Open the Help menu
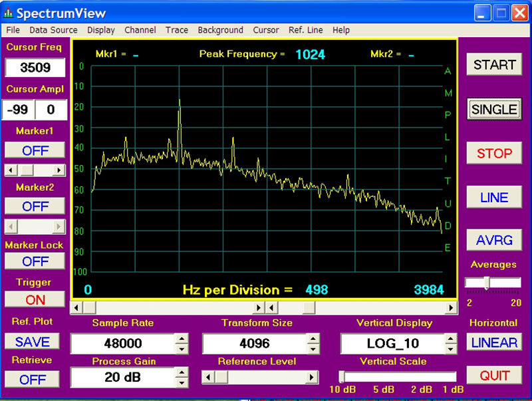The image size is (532, 401). 341,30
